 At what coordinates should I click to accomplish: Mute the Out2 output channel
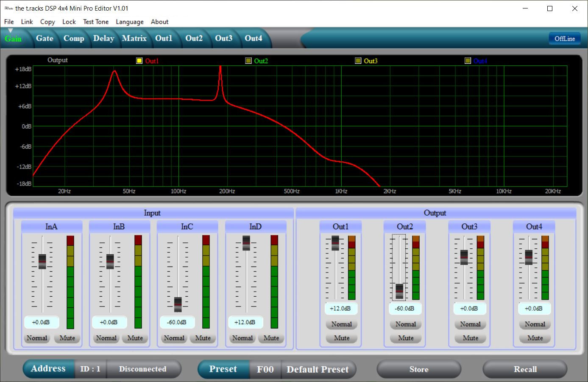click(x=406, y=338)
